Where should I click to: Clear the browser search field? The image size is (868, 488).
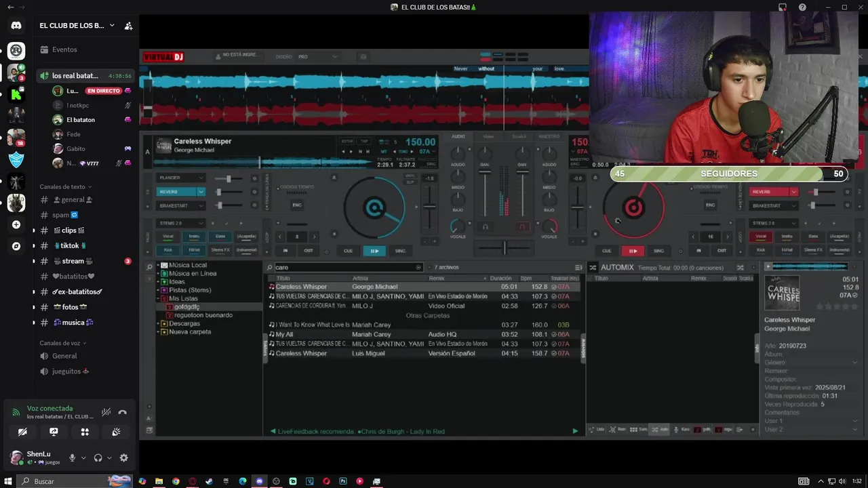point(418,267)
